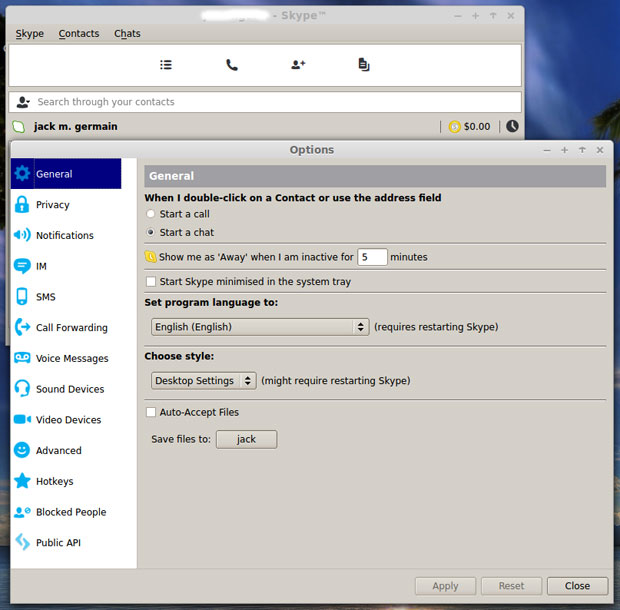The image size is (620, 610).
Task: Click the Close button in Options
Action: coord(577,586)
